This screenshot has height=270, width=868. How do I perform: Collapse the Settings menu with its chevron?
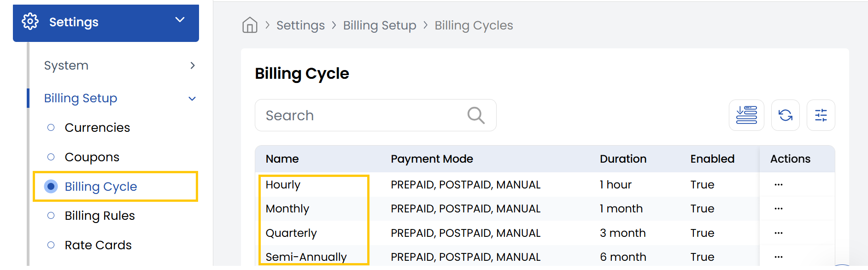(x=180, y=21)
